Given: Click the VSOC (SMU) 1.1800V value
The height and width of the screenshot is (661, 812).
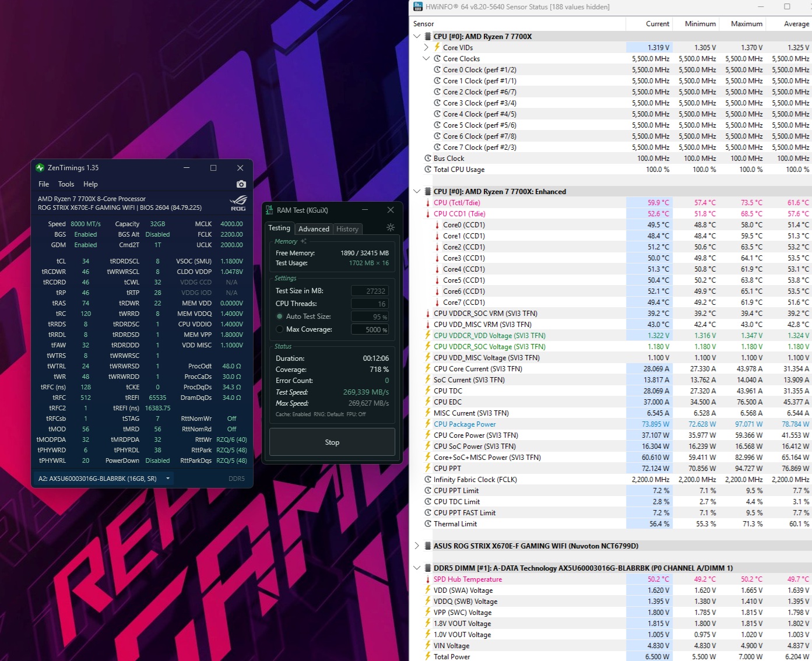Looking at the screenshot, I should point(231,261).
